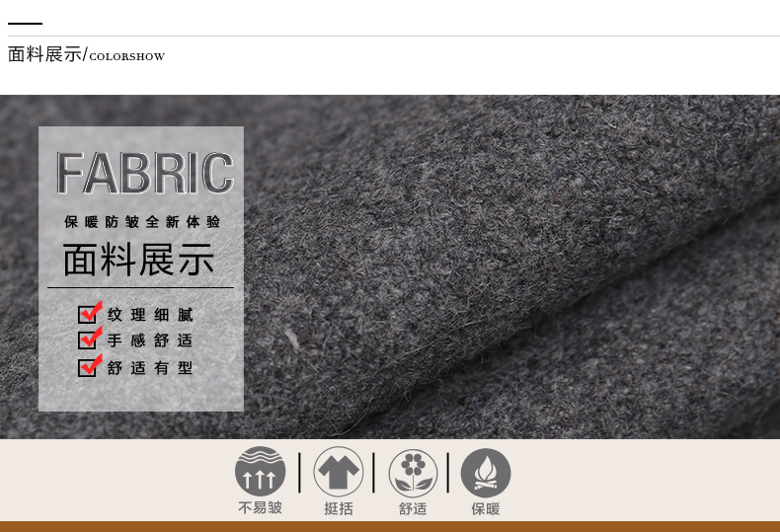Click the 不易皱 wrinkle-resistant arrows icon
This screenshot has height=532, width=780.
pos(260,472)
